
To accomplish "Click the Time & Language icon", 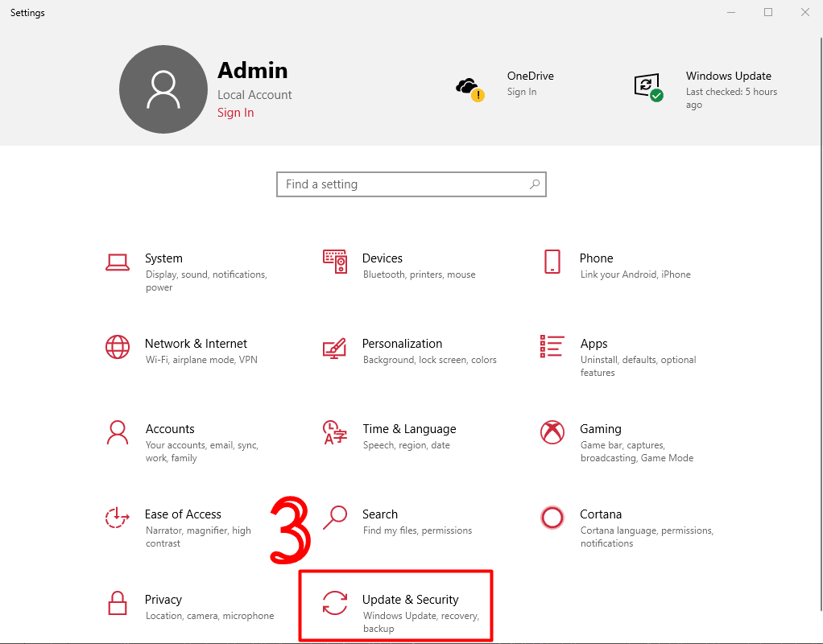I will pos(335,432).
